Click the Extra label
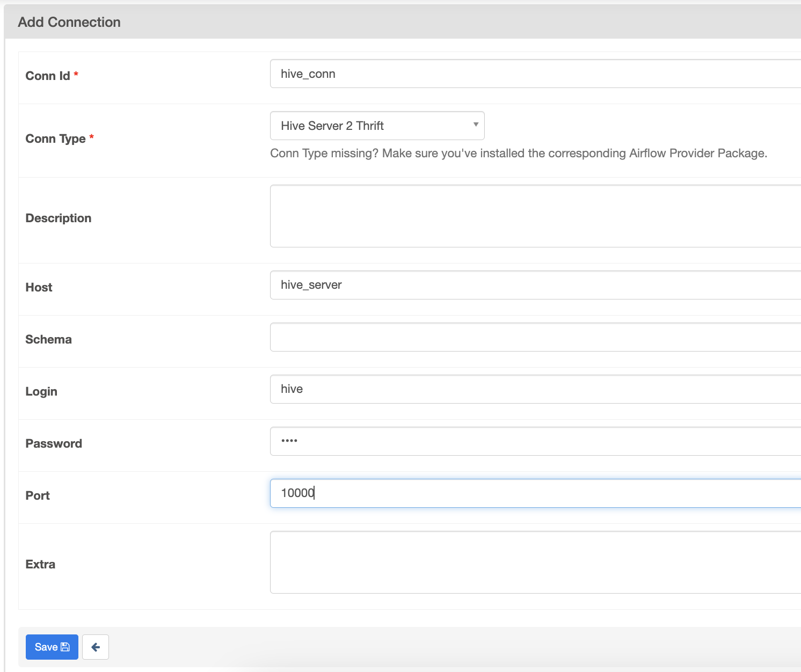The image size is (801, 672). [x=40, y=564]
